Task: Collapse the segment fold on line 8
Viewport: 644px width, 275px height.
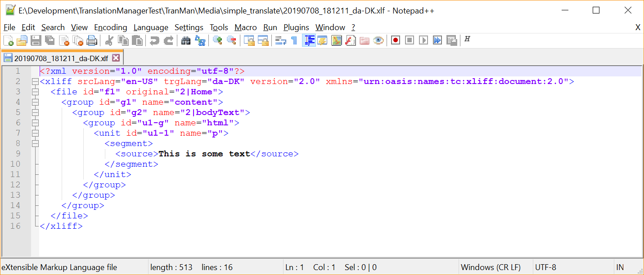Action: click(35, 144)
